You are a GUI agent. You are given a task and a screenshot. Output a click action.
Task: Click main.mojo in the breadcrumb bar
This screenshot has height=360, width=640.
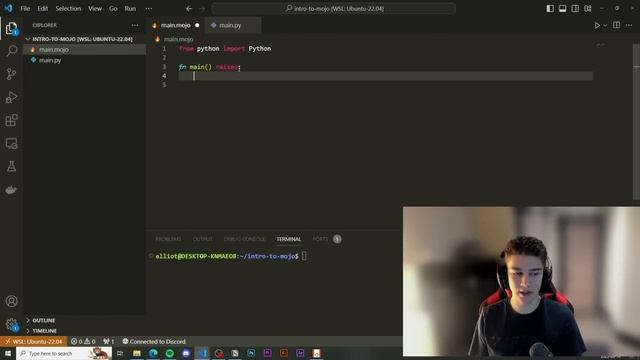pos(178,40)
